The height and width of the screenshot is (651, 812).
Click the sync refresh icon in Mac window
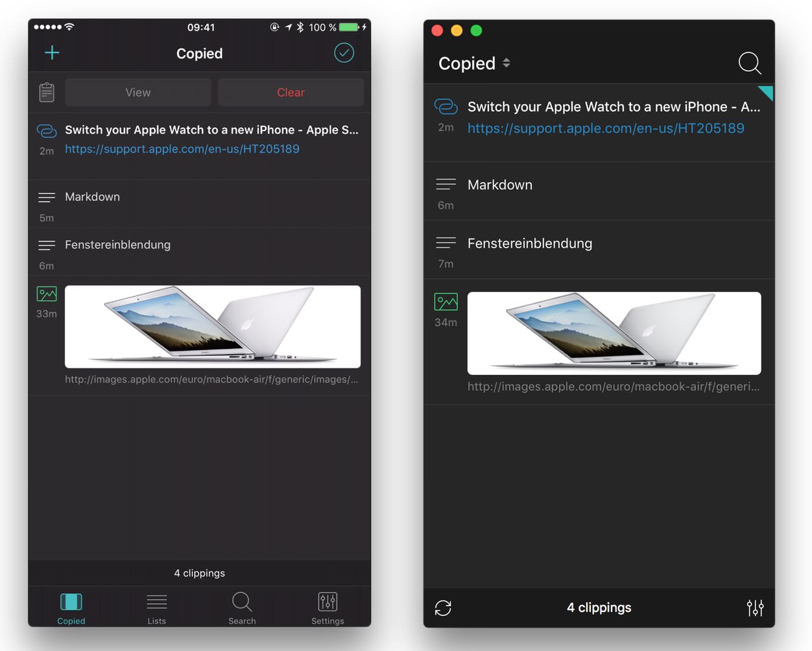443,608
